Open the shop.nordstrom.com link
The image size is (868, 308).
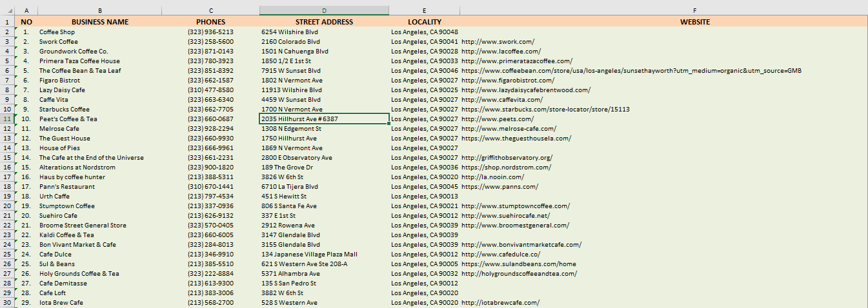coord(507,167)
